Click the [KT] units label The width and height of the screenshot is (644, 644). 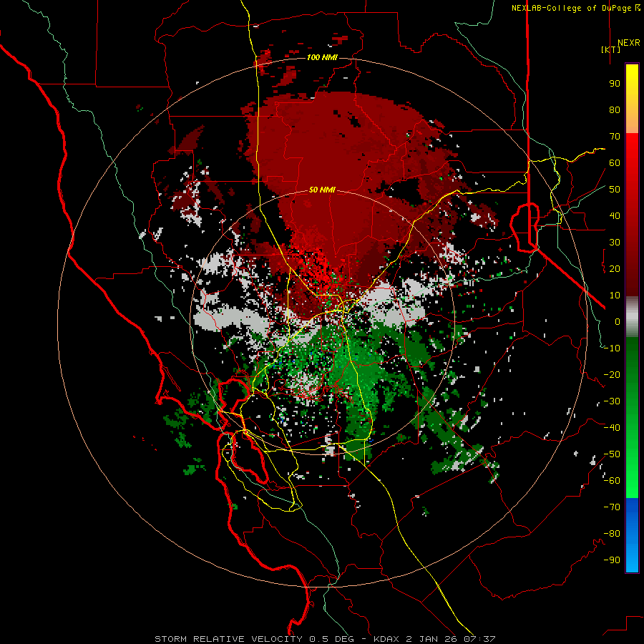coord(611,49)
